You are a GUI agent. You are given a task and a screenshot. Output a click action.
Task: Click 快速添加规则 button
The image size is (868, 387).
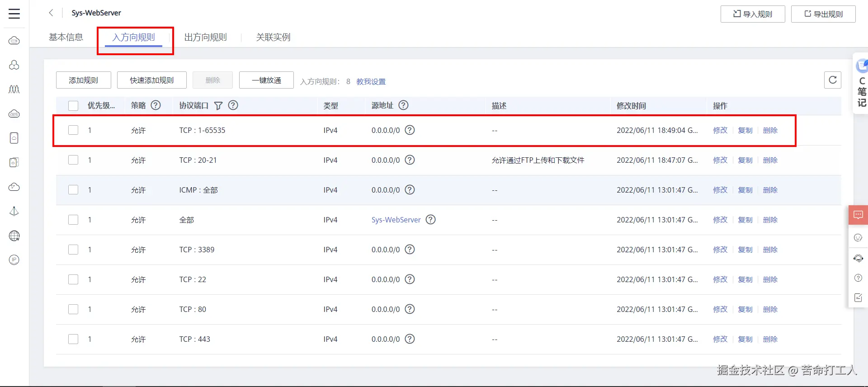[x=152, y=80]
